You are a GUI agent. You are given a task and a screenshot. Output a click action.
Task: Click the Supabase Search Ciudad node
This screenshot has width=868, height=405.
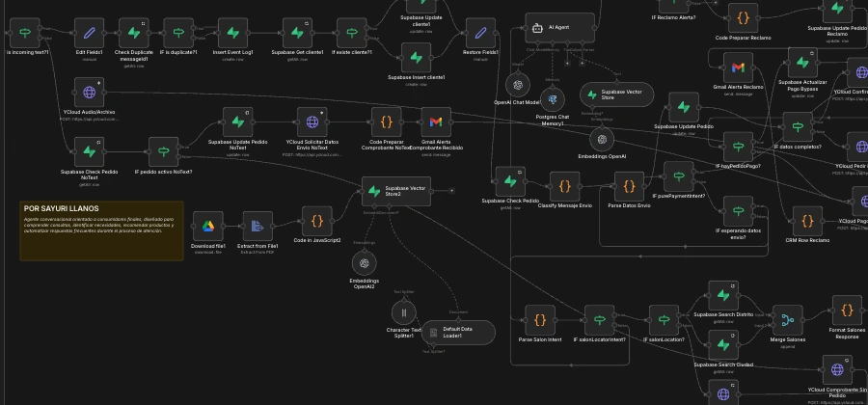point(723,345)
